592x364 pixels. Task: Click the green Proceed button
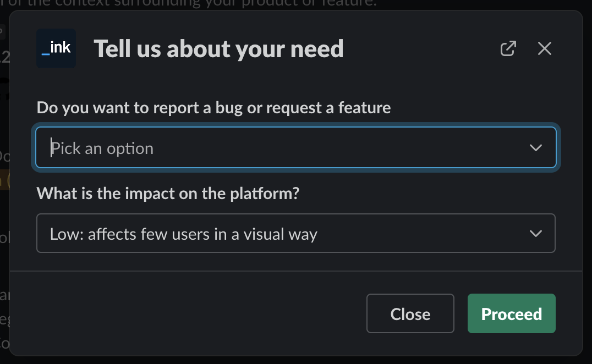[x=511, y=314]
